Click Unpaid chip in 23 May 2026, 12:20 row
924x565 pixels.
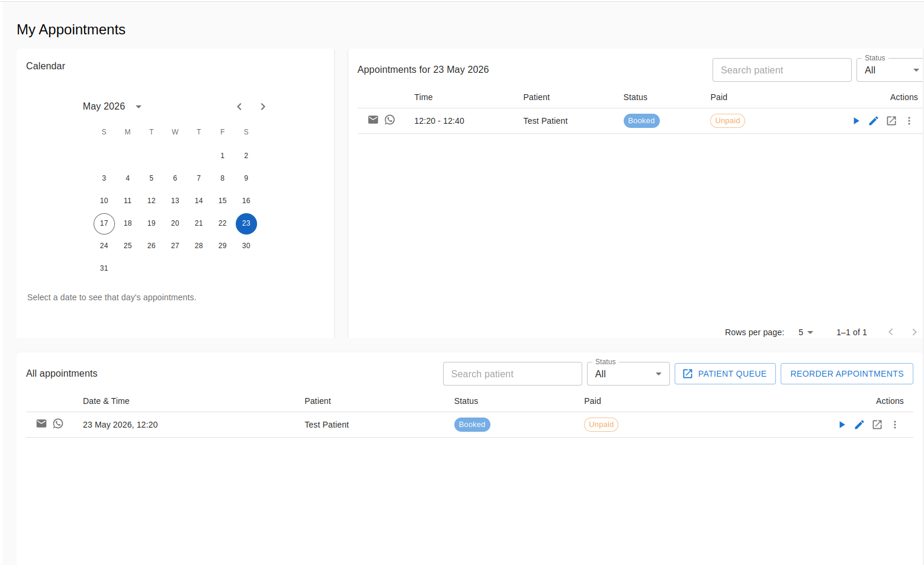coord(601,425)
